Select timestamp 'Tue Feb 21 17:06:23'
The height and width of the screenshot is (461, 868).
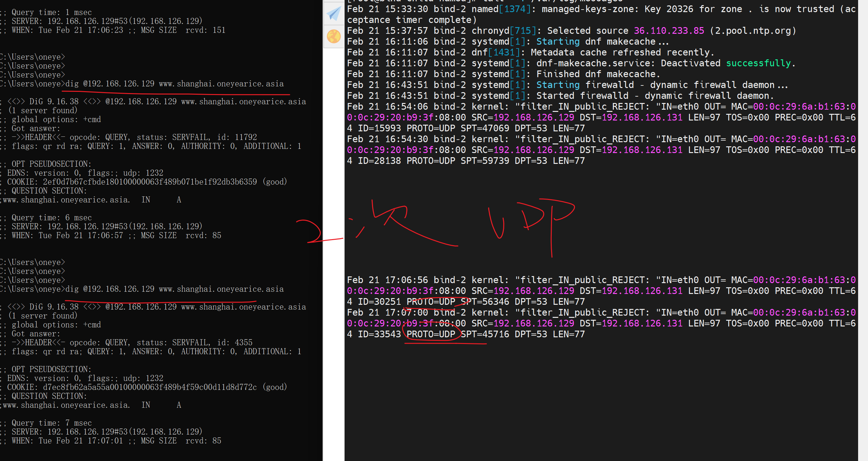[x=81, y=30]
